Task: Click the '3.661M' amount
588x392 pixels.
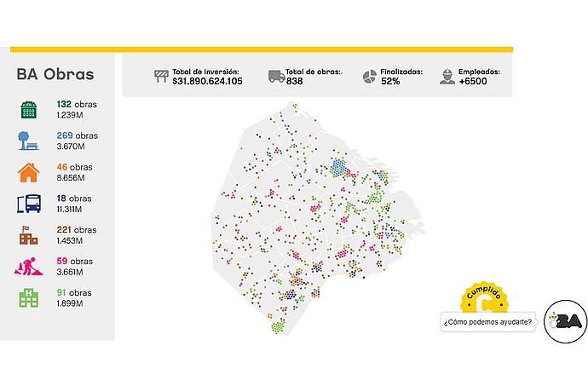Action: point(70,272)
